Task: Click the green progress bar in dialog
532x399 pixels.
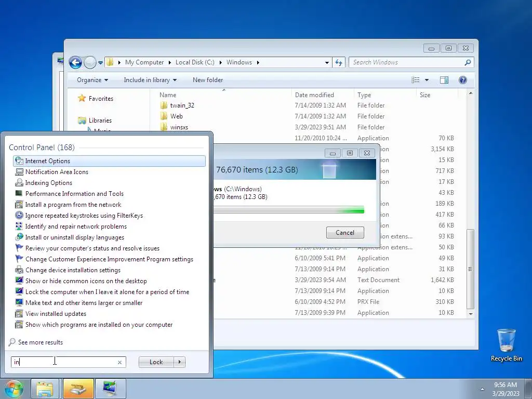Action: 289,210
